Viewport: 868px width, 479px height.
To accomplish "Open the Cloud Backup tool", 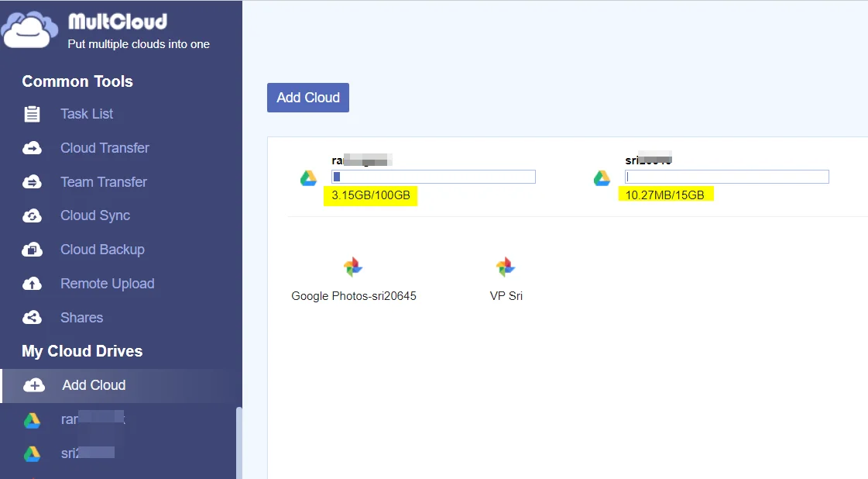I will tap(102, 250).
